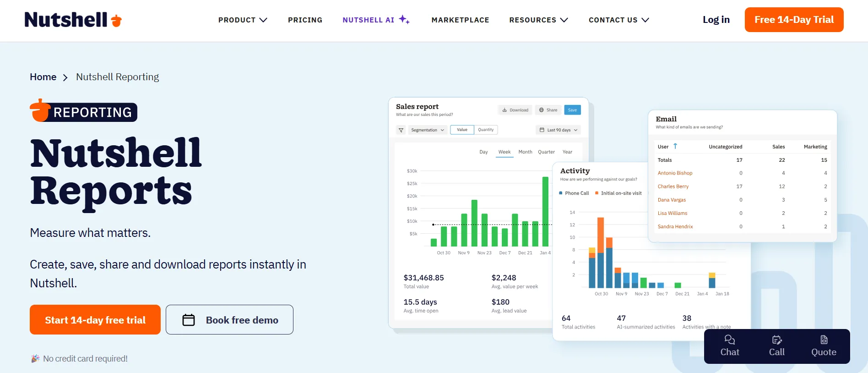The width and height of the screenshot is (868, 373).
Task: Click the $31,468.85 total value figure
Action: click(x=423, y=278)
